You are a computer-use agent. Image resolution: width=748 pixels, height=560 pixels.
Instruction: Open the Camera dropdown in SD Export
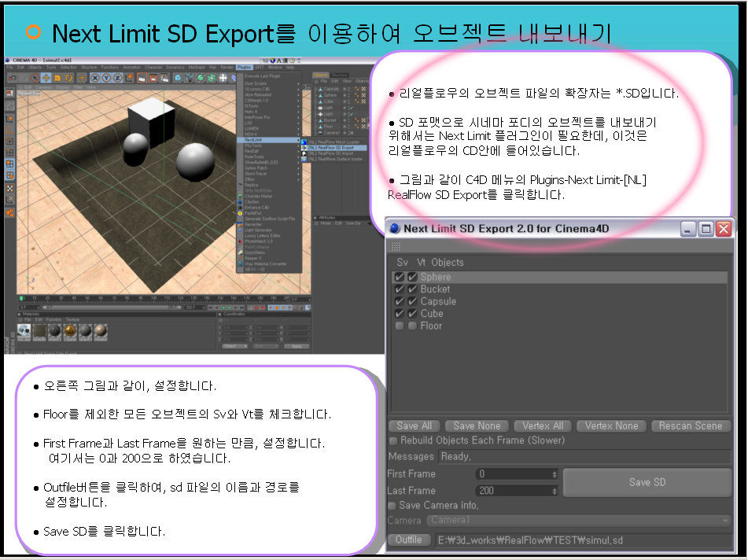tap(579, 520)
